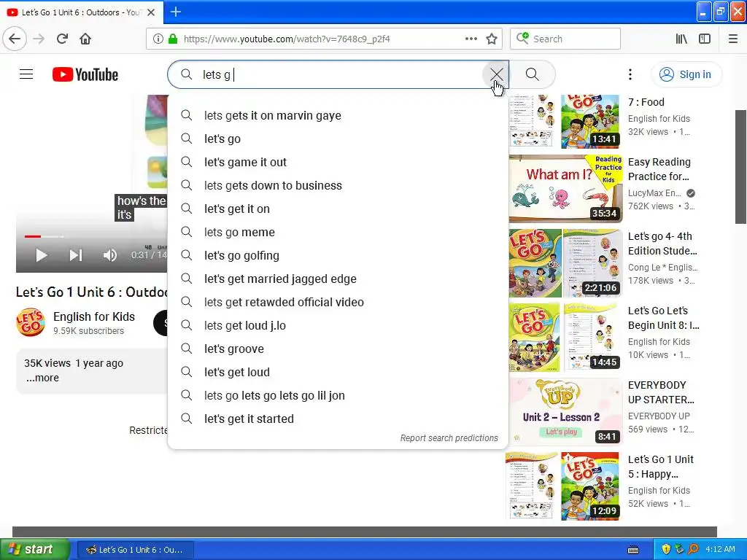747x560 pixels.
Task: Skip to next video
Action: coord(75,255)
